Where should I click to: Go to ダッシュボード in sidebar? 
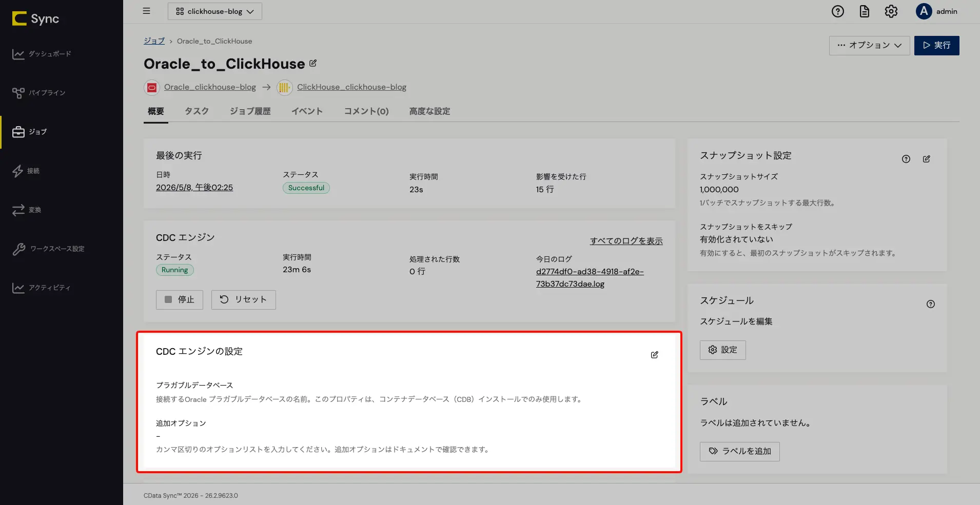click(x=42, y=54)
